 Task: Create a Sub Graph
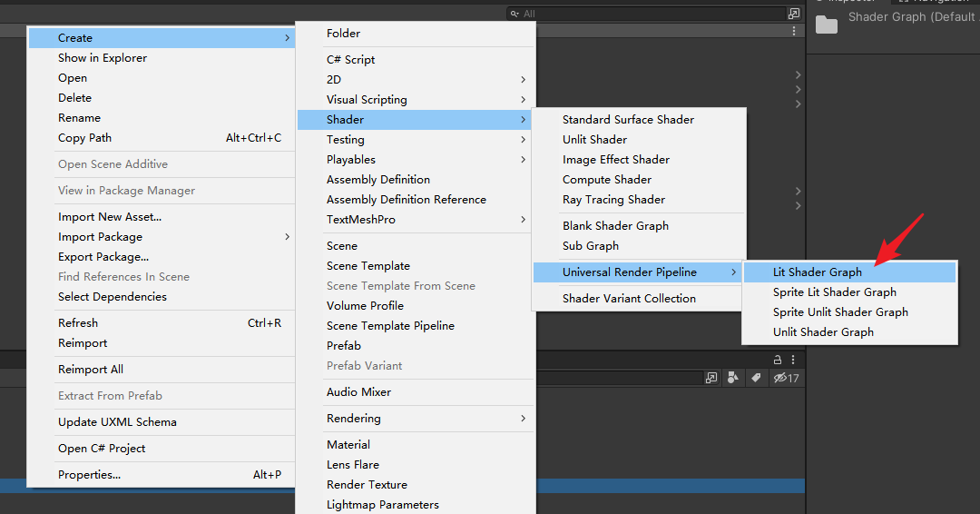(639, 246)
